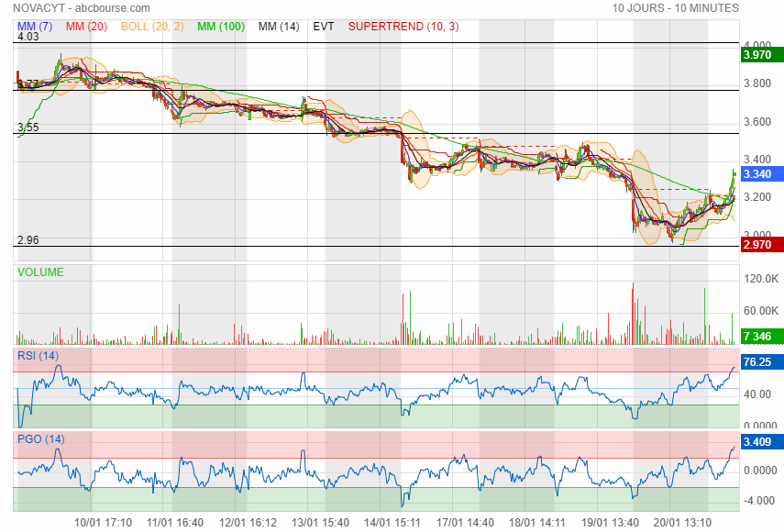This screenshot has height=532, width=784.
Task: Select the 3.600 price axis value
Action: (x=757, y=122)
